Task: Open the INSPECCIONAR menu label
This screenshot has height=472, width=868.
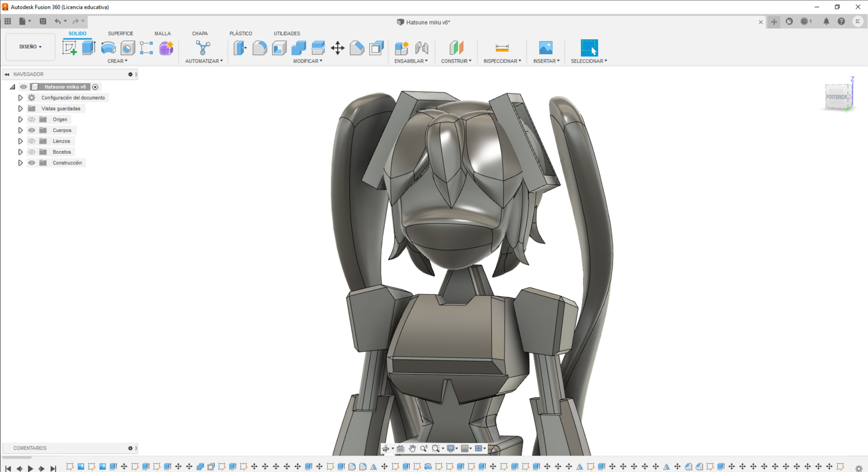Action: click(502, 61)
